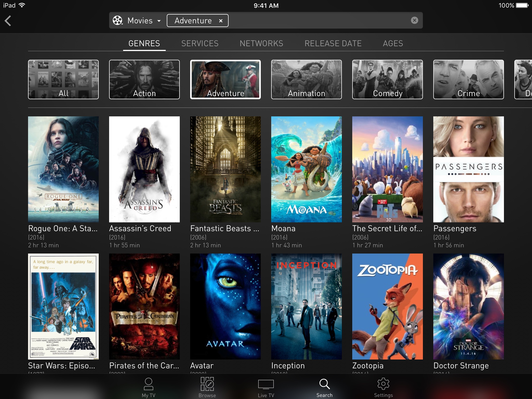Screen dimensions: 532x399
Task: Go to Live TV screen icon
Action: click(266, 384)
